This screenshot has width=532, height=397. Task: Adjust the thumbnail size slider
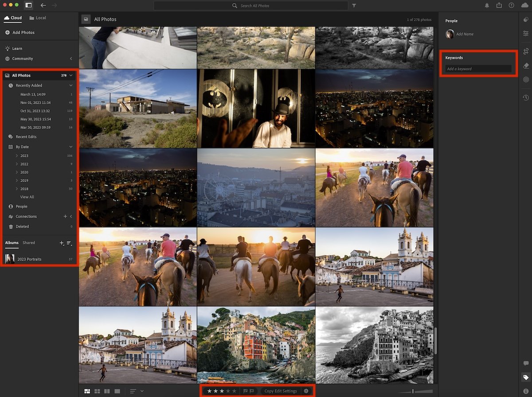tap(415, 391)
